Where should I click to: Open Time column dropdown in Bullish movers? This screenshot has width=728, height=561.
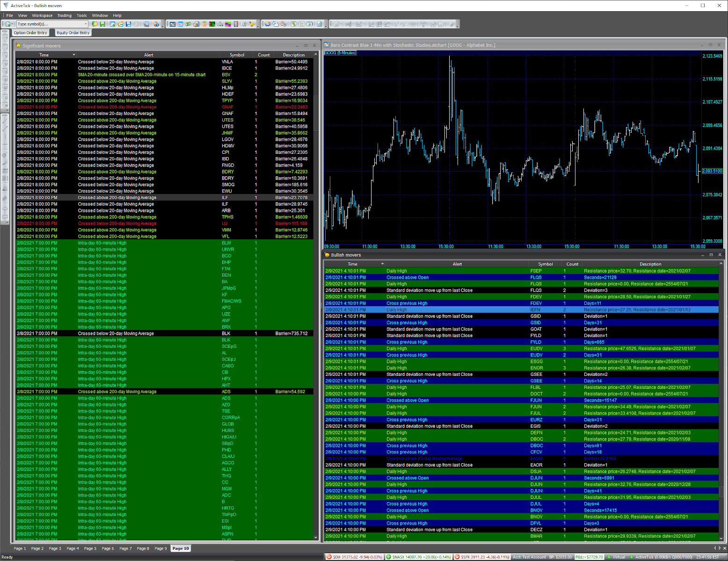[382, 264]
